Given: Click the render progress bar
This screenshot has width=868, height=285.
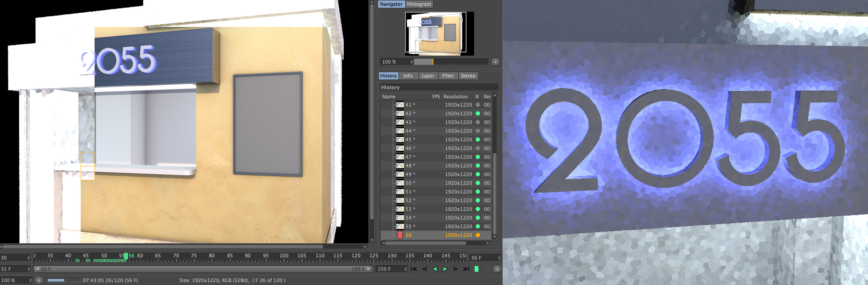Looking at the screenshot, I should click(x=64, y=280).
